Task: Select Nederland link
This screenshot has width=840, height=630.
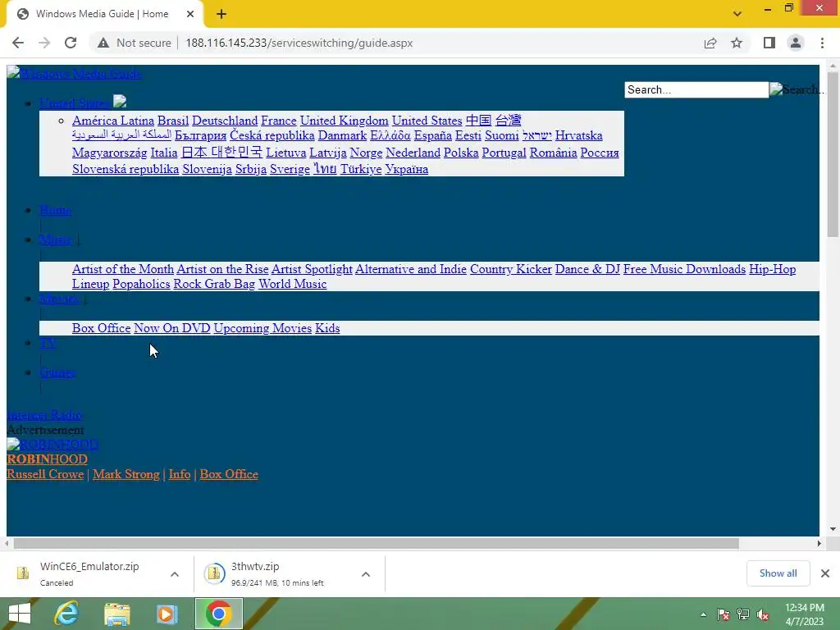Action: (x=413, y=153)
